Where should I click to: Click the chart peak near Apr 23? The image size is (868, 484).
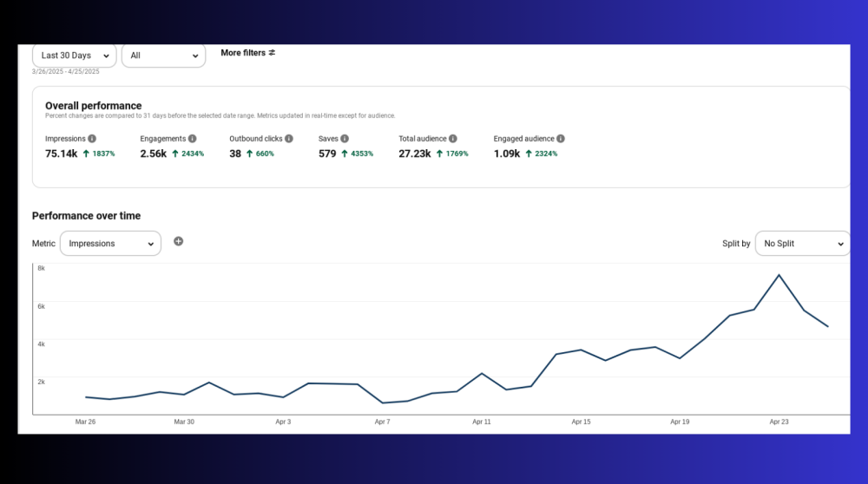(779, 275)
